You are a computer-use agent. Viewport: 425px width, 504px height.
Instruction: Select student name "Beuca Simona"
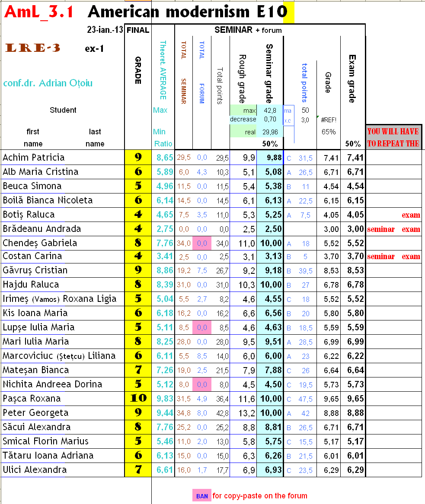(x=32, y=186)
